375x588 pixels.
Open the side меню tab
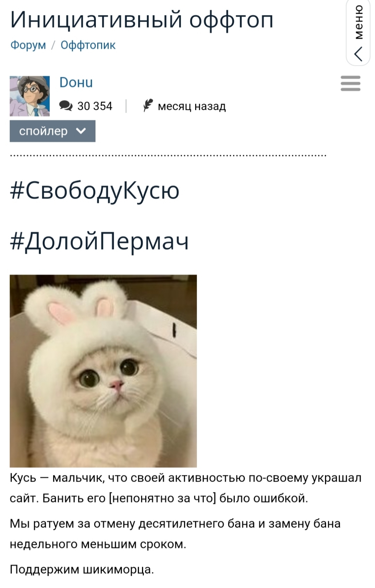pos(358,32)
